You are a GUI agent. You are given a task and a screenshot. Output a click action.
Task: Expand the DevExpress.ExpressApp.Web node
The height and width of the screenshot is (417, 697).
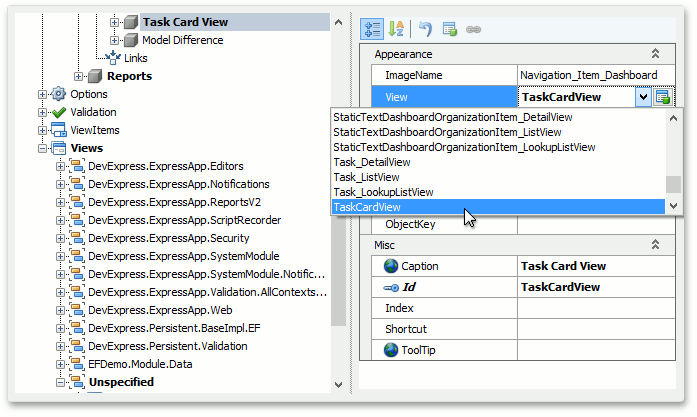(x=60, y=310)
